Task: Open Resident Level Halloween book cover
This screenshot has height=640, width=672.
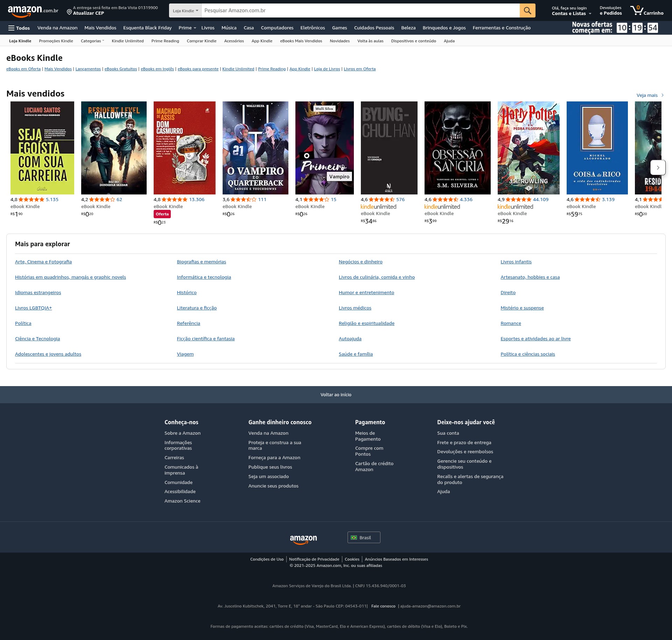Action: pos(114,148)
